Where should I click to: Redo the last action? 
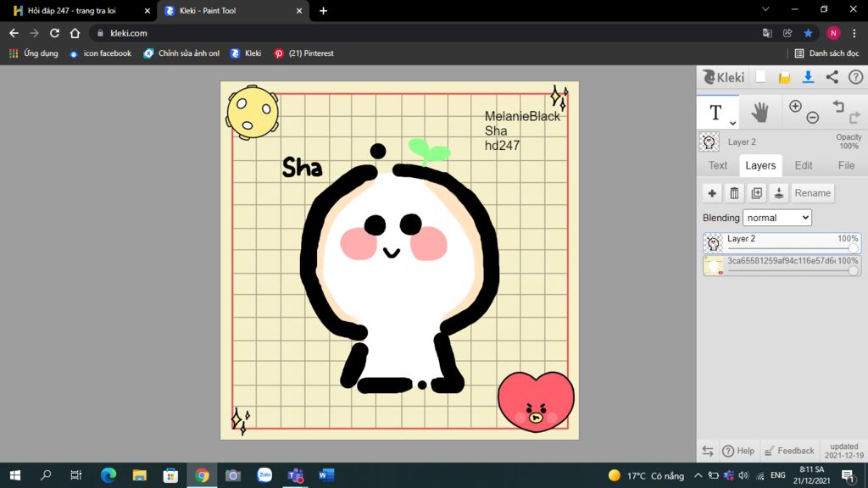pyautogui.click(x=854, y=117)
